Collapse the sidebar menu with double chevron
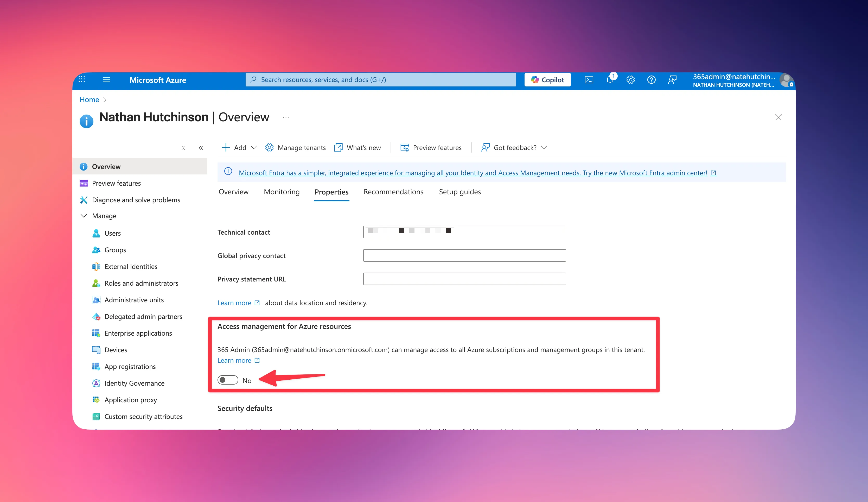This screenshot has width=868, height=502. 201,148
